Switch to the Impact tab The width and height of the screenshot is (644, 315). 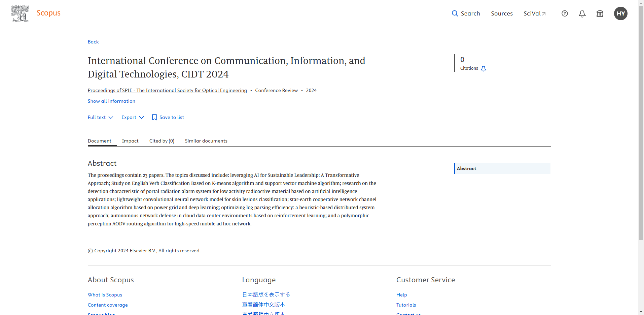point(130,141)
